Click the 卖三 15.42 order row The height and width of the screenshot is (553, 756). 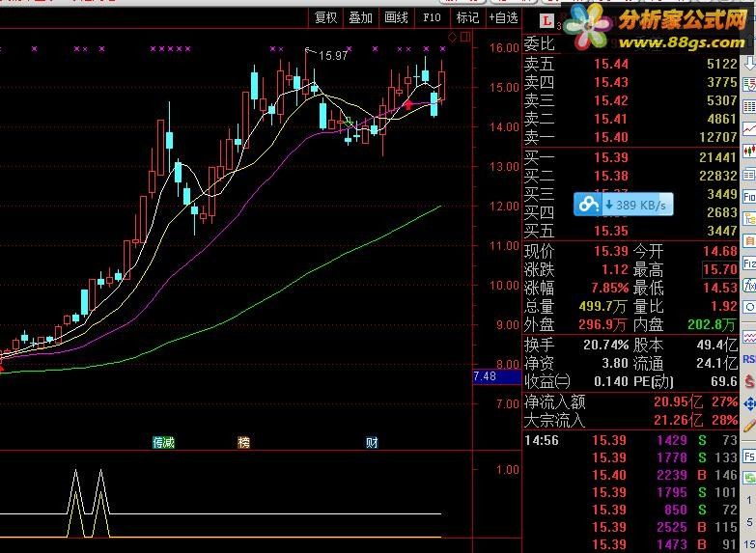pyautogui.click(x=631, y=100)
